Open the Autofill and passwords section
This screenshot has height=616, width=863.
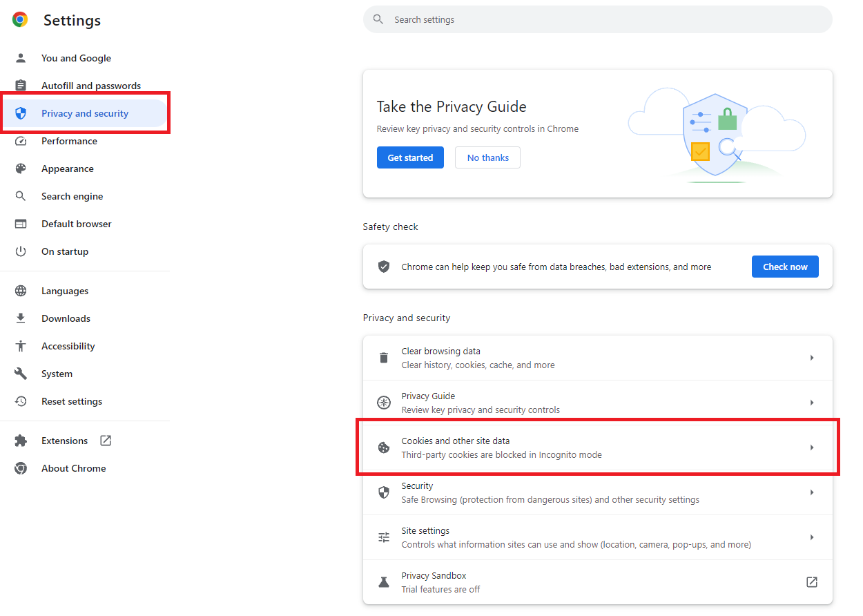pyautogui.click(x=90, y=86)
